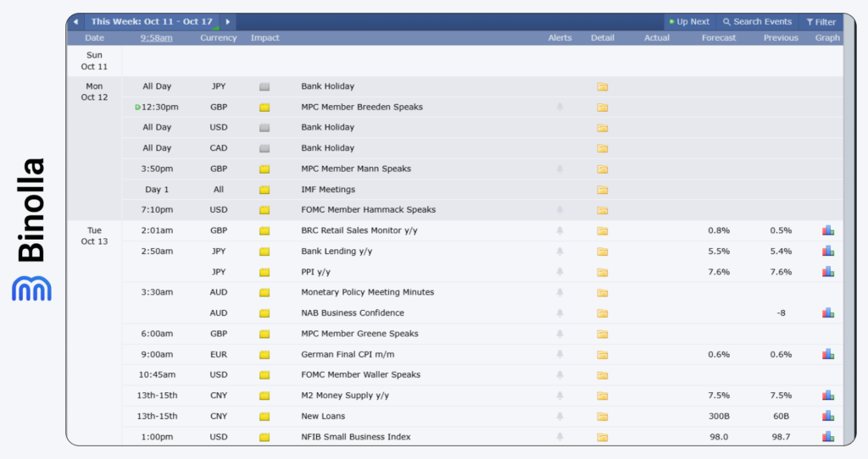Click the Currency column header

(x=218, y=37)
